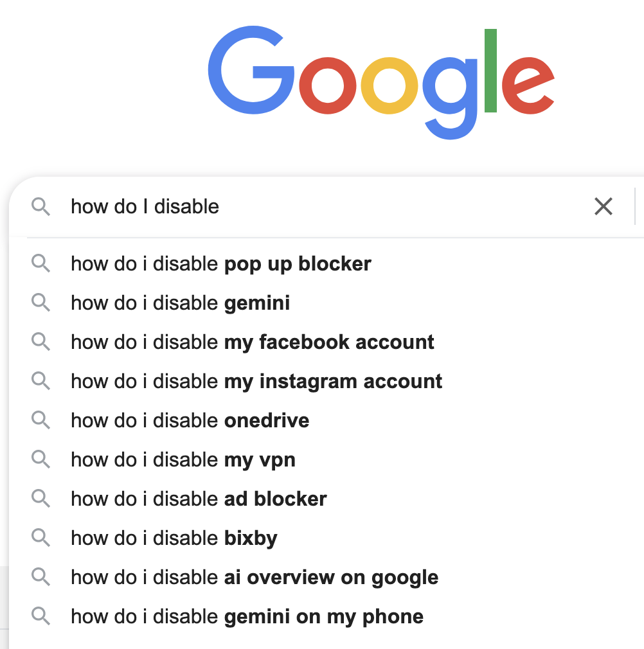Select 'how do i disable my instagram account'
Viewport: 644px width, 649px height.
coord(326,381)
